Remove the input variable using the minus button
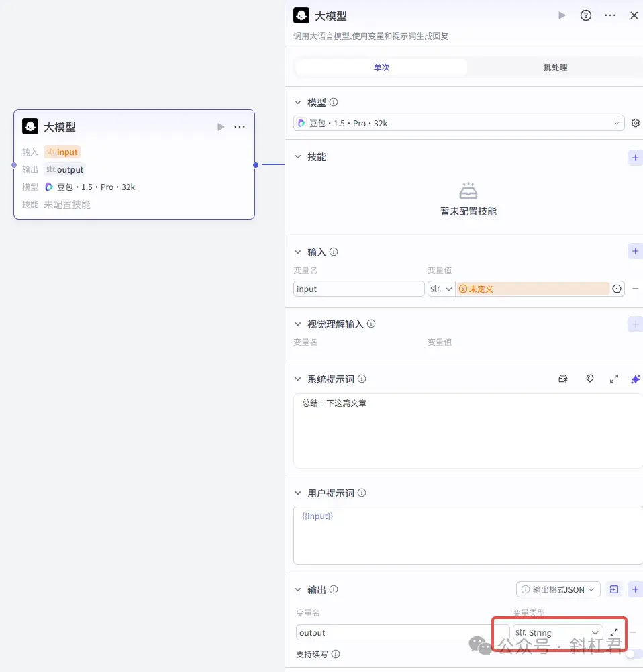 (x=636, y=288)
